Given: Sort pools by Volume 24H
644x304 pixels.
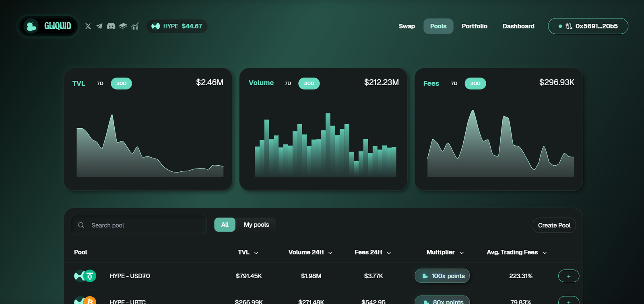Looking at the screenshot, I should [x=310, y=252].
